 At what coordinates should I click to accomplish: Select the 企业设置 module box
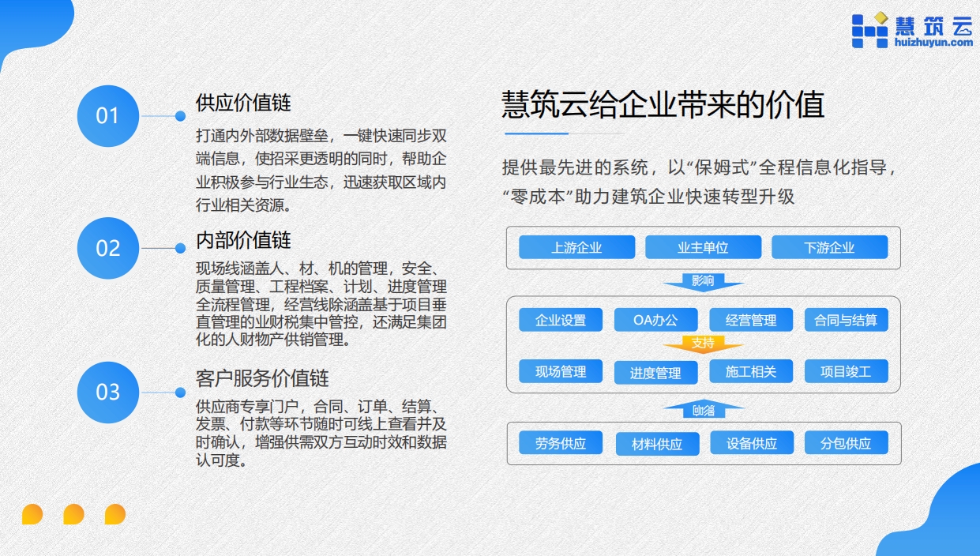(561, 320)
